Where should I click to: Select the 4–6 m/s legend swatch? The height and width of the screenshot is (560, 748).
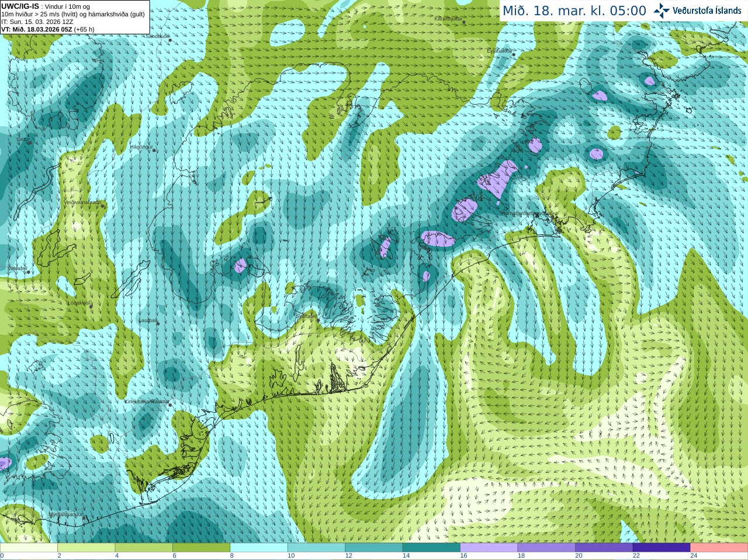tap(144, 548)
